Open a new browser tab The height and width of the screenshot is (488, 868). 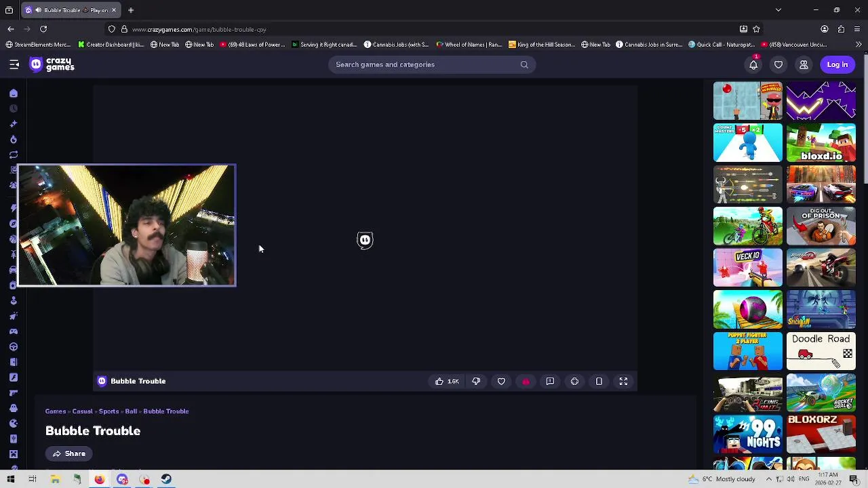[x=131, y=10]
